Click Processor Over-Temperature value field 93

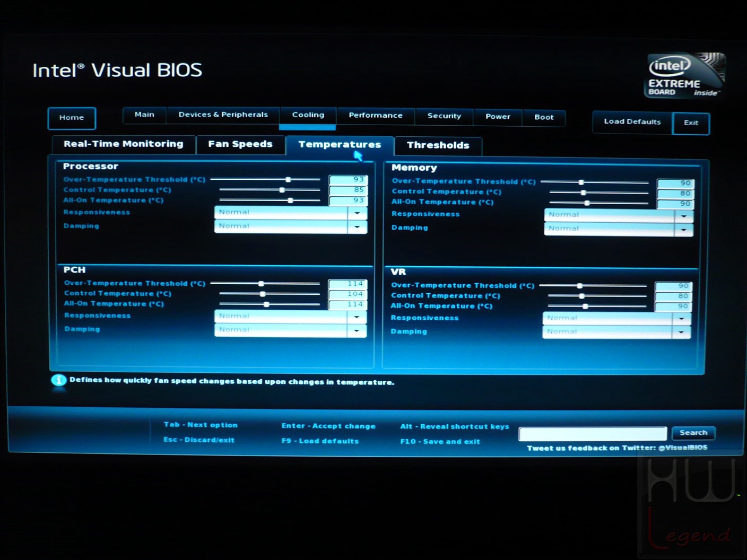[x=348, y=180]
